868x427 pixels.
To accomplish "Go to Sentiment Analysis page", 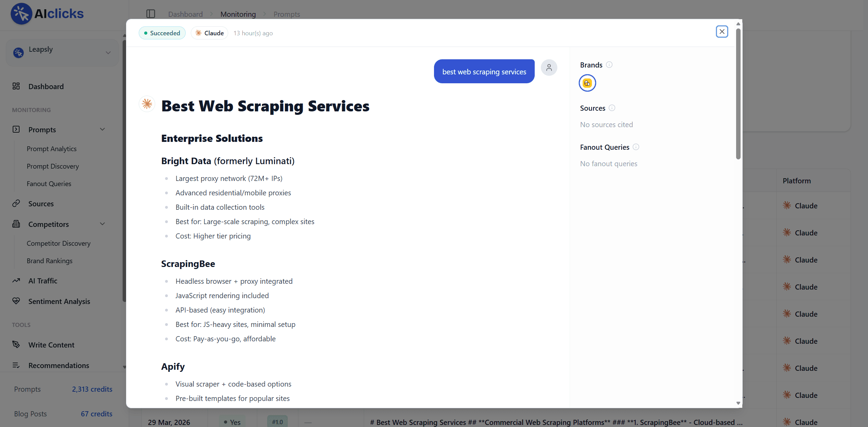I will pos(59,301).
